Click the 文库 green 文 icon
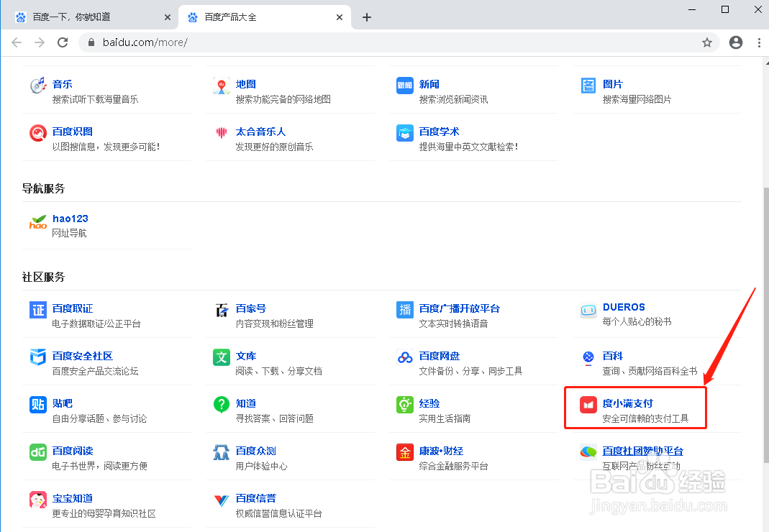 point(221,357)
